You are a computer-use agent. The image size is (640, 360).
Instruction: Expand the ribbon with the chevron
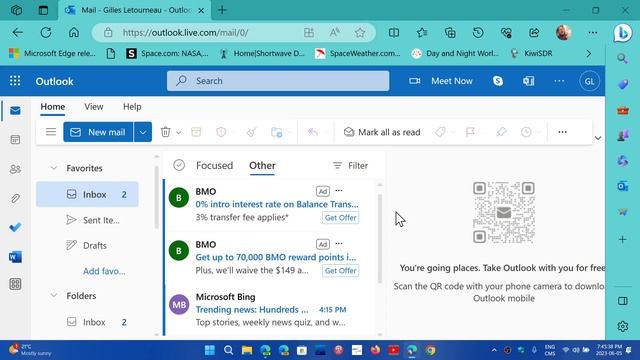click(x=598, y=138)
